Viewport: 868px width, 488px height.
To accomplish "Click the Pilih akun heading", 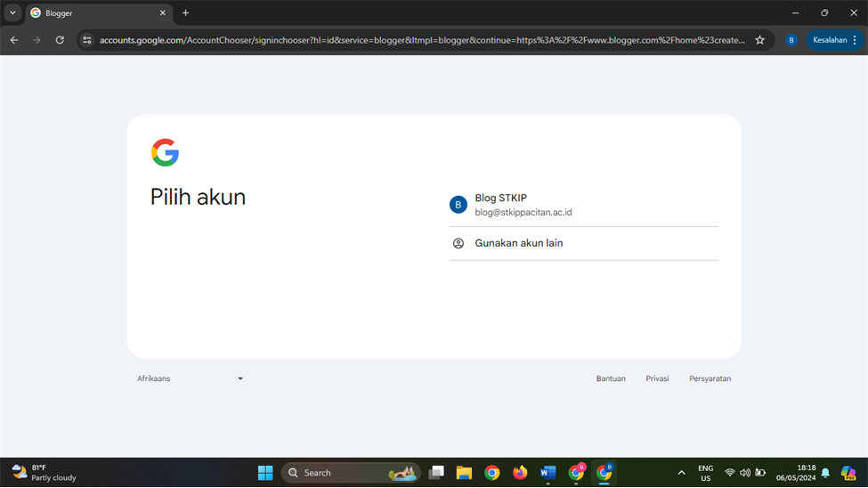I will (198, 197).
